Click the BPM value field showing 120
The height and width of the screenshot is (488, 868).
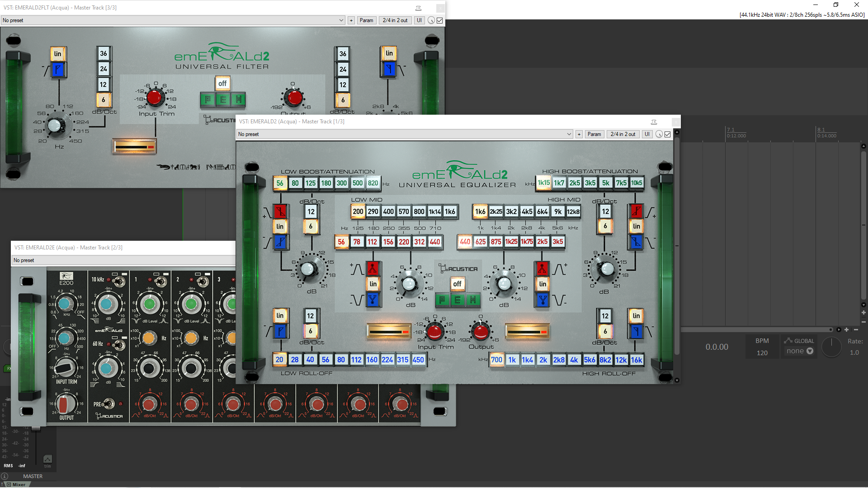(762, 352)
